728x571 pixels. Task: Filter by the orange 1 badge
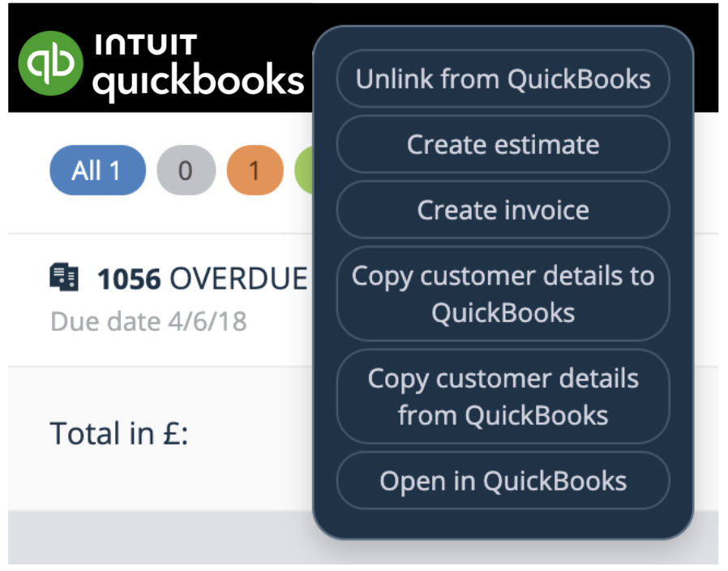pyautogui.click(x=255, y=170)
